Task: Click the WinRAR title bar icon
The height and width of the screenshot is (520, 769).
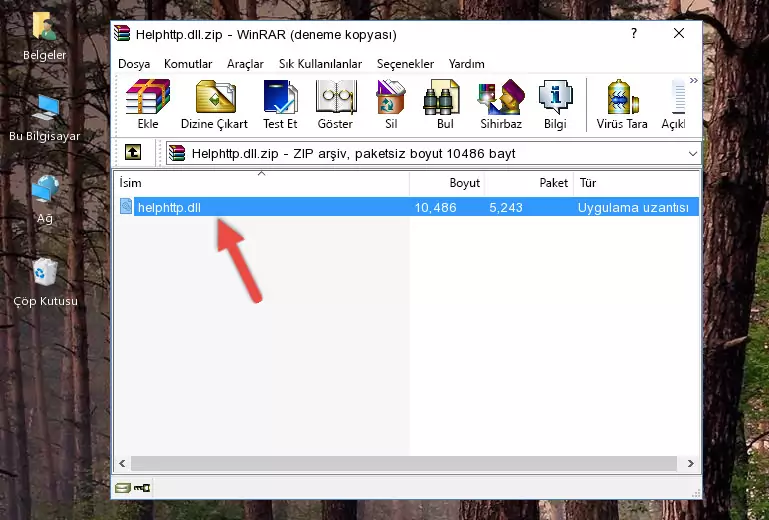Action: point(122,34)
